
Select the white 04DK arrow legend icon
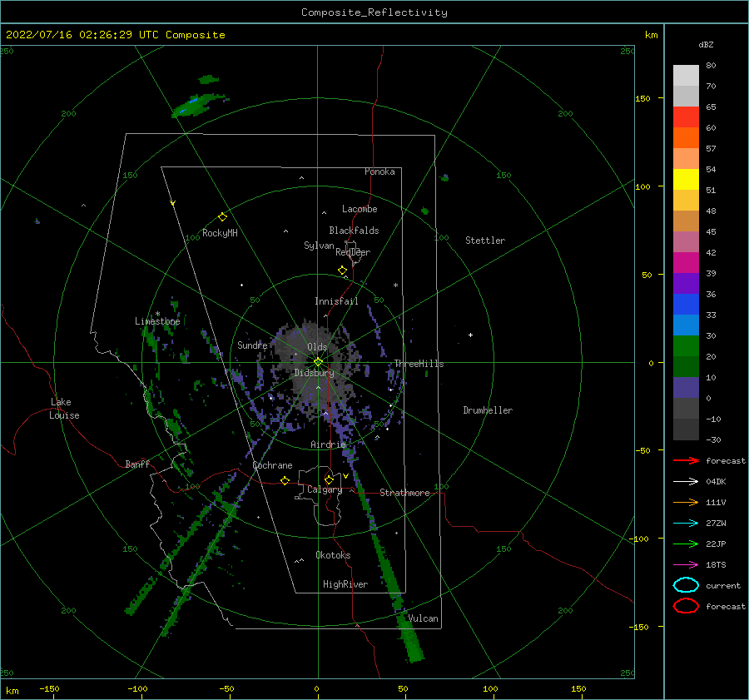686,481
